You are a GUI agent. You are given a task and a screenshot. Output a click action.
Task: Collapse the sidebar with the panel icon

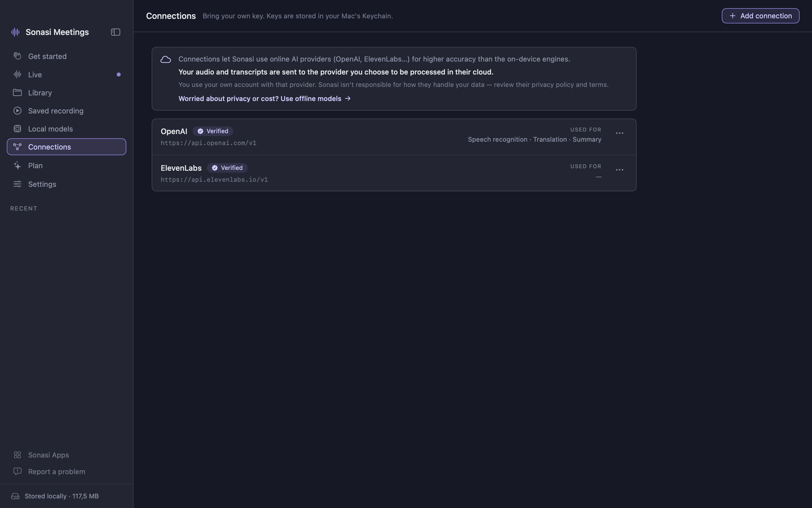coord(115,32)
